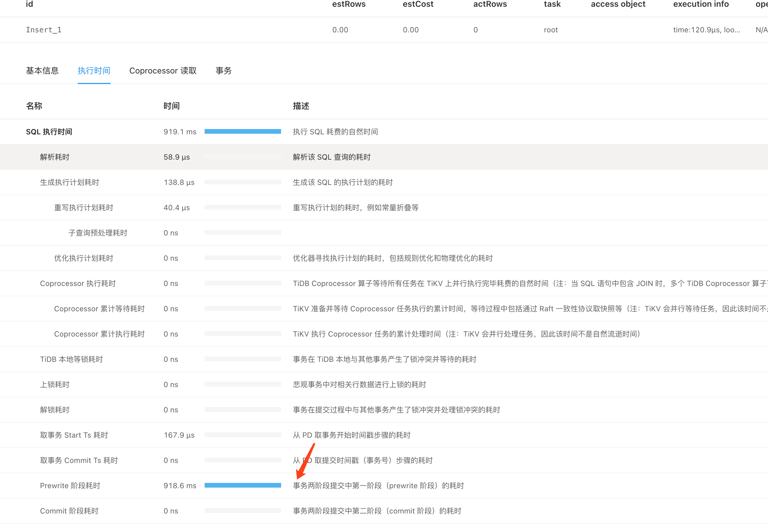Screen dimensions: 768x532
Task: Click the description 生成该 SQL 的执行计划的耗时
Action: pyautogui.click(x=343, y=182)
